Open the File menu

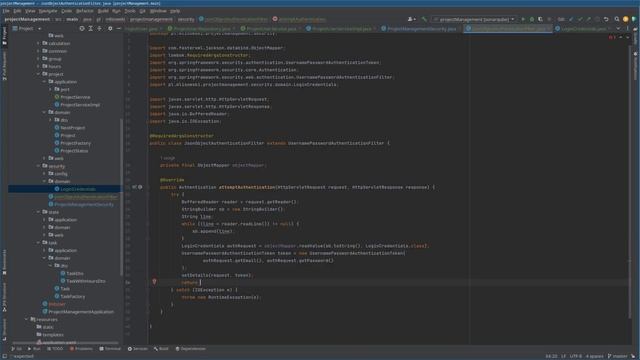tap(6, 11)
